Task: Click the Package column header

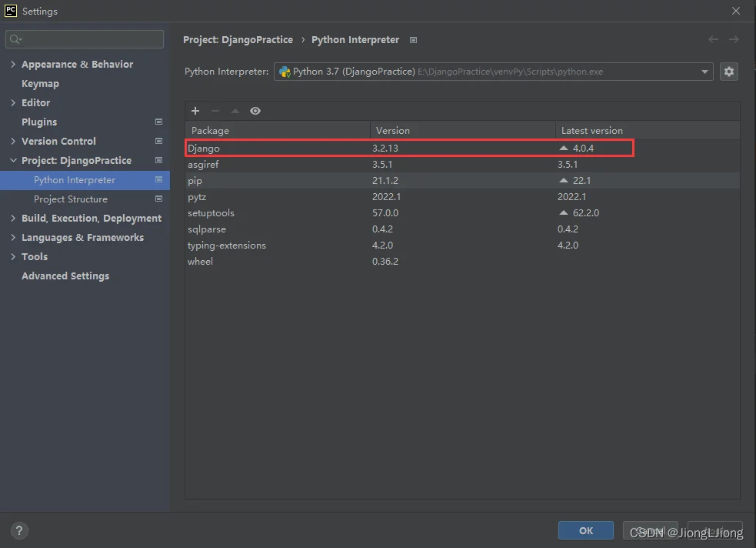Action: (x=278, y=131)
